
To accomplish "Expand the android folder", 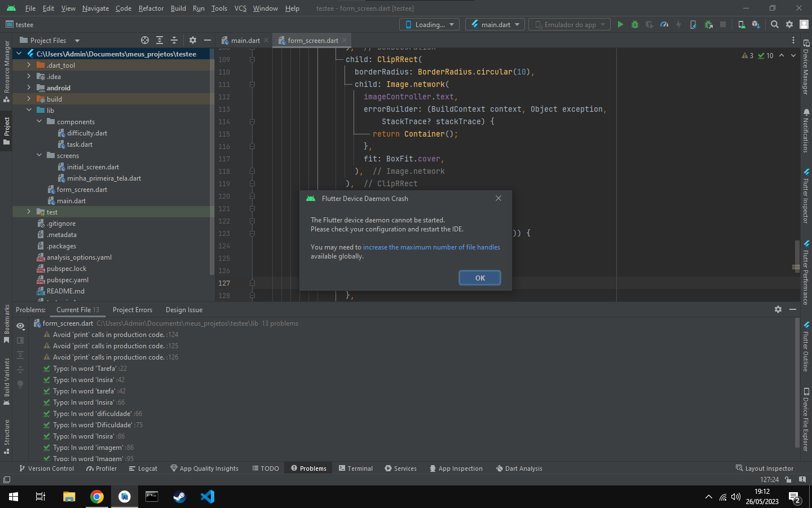I will point(29,87).
